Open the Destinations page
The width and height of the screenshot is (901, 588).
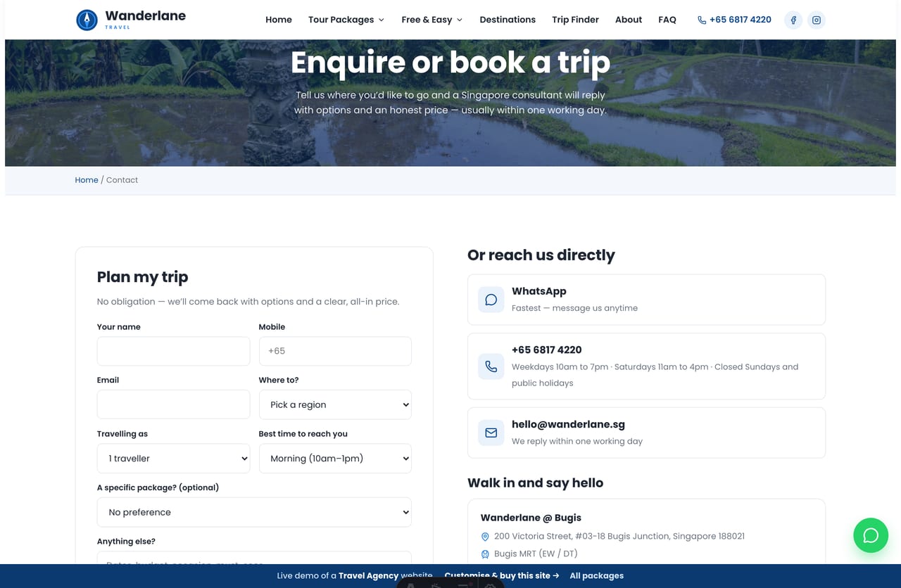[x=508, y=20]
